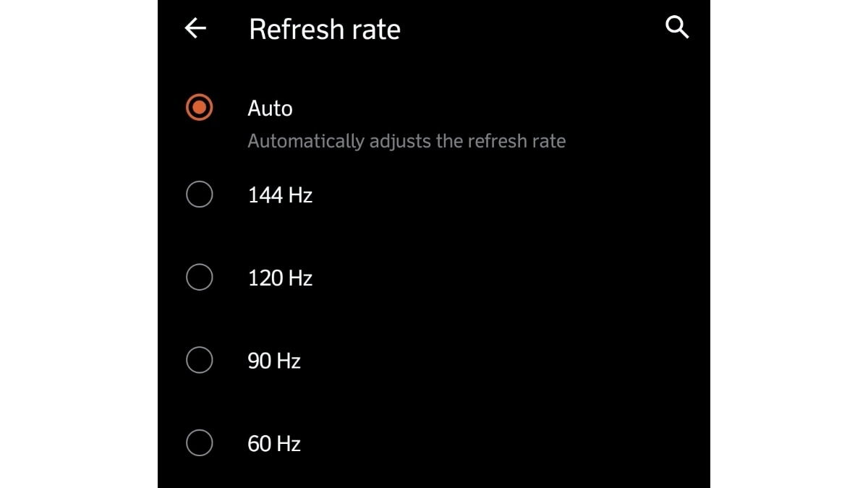This screenshot has height=488, width=868.
Task: Click the "60 Hz" text label
Action: tap(273, 443)
